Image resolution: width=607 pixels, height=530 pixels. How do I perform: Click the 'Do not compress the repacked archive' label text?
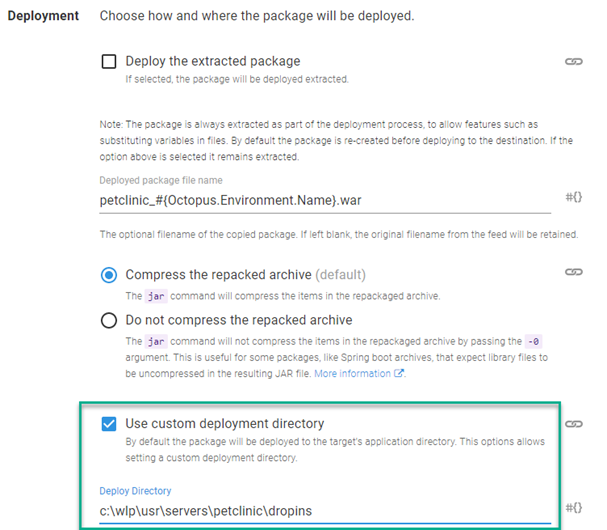[238, 320]
